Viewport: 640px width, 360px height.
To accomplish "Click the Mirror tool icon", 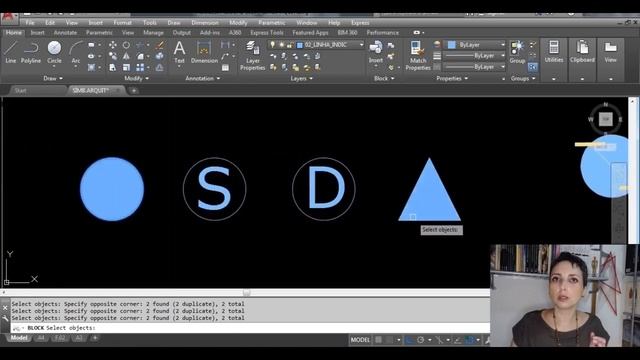I will [x=126, y=56].
